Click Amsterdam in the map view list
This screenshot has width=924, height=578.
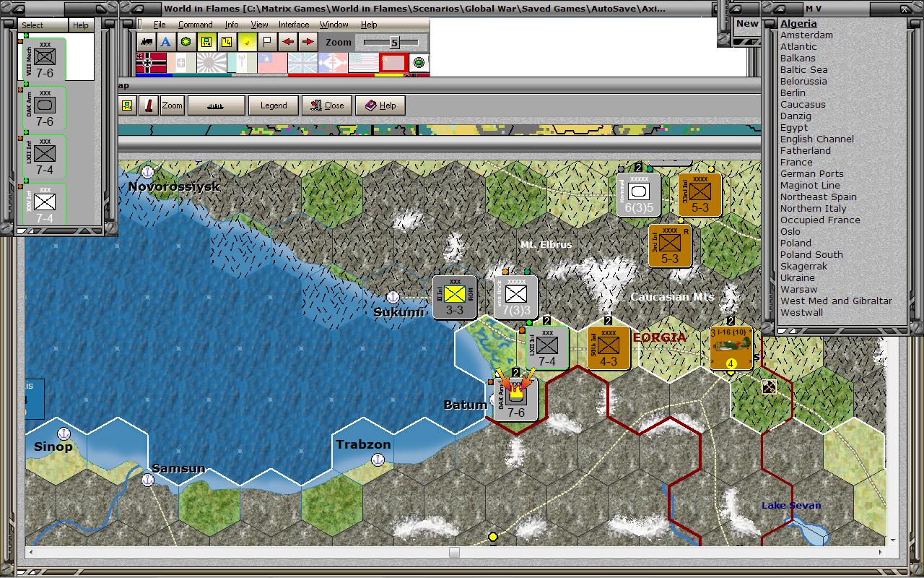(806, 35)
